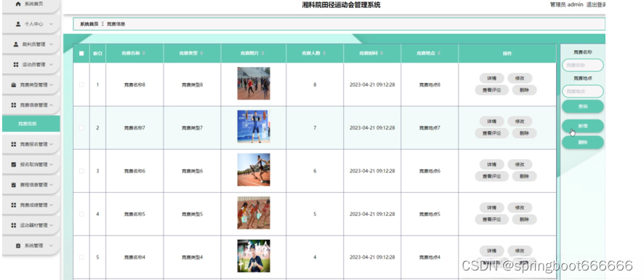Image resolution: width=644 pixels, height=280 pixels.
Task: Sort by the 竞赛人数 column arrows
Action: [x=324, y=53]
